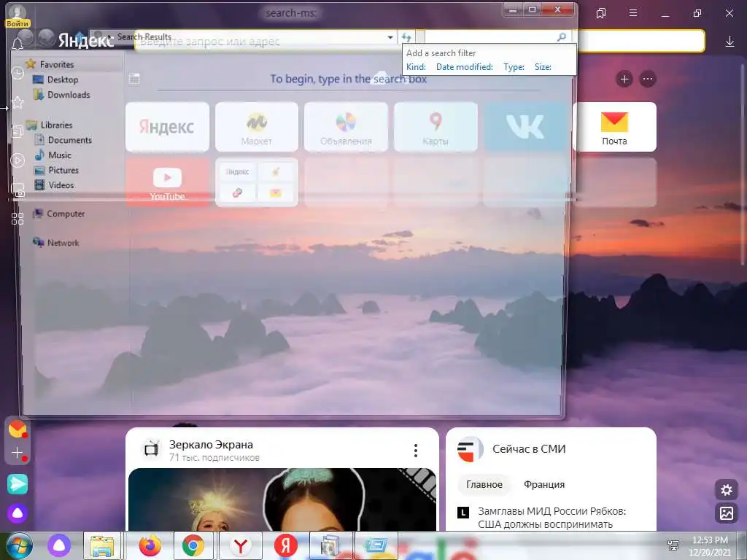This screenshot has height=560, width=747.
Task: Open Alice icon on Windows taskbar
Action: click(x=59, y=545)
